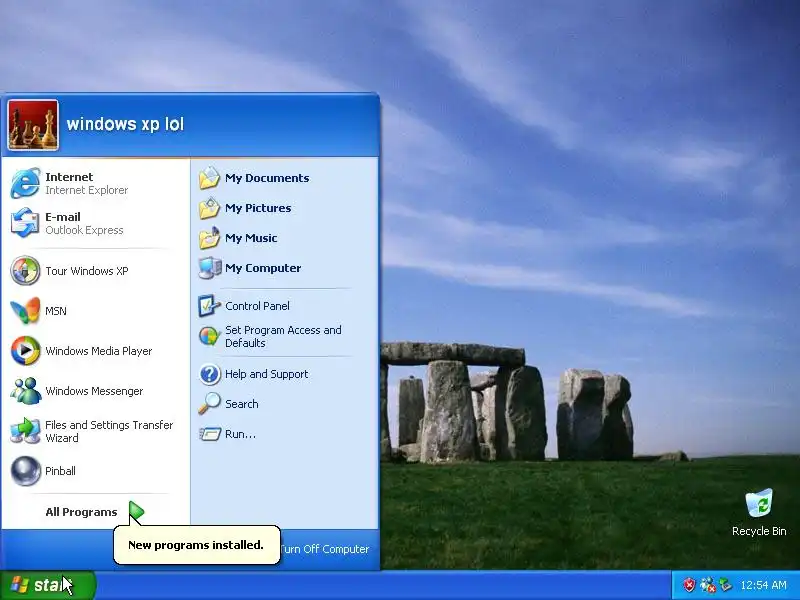Image resolution: width=800 pixels, height=600 pixels.
Task: Click the Files and Settings Transfer Wizard label
Action: (109, 432)
